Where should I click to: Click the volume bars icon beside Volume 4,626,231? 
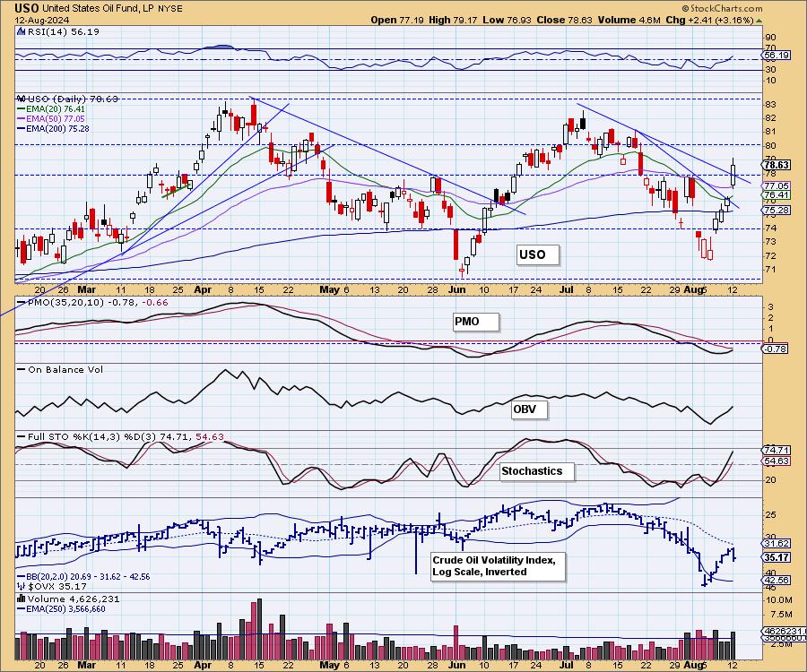pos(22,599)
